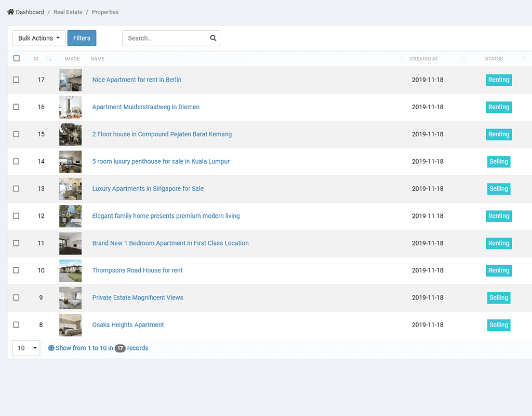The width and height of the screenshot is (532, 416).
Task: Click the Filters button
Action: click(82, 38)
